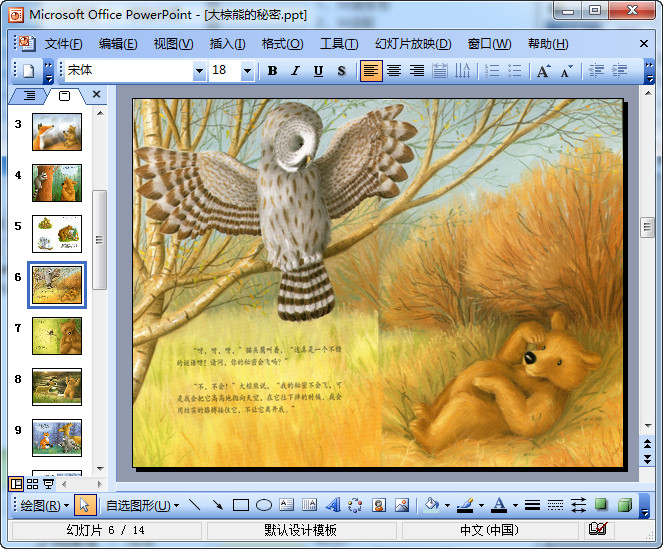Toggle text Shadow formatting
Viewport: 663px width, 549px height.
[x=341, y=71]
